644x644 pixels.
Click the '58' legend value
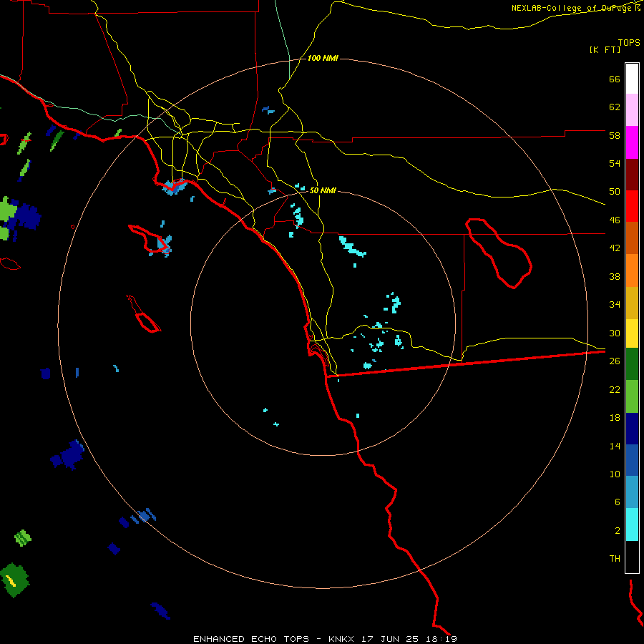tap(615, 135)
